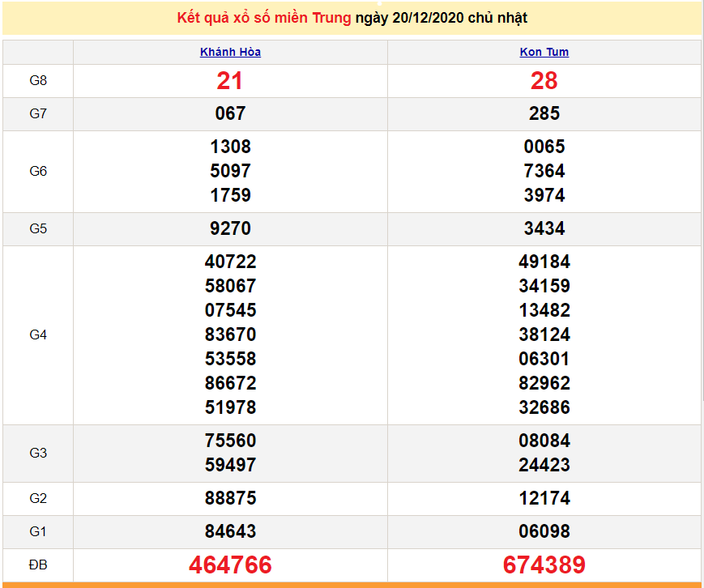Click the Kon Tum special prize 674389
The width and height of the screenshot is (704, 588).
coord(544,565)
